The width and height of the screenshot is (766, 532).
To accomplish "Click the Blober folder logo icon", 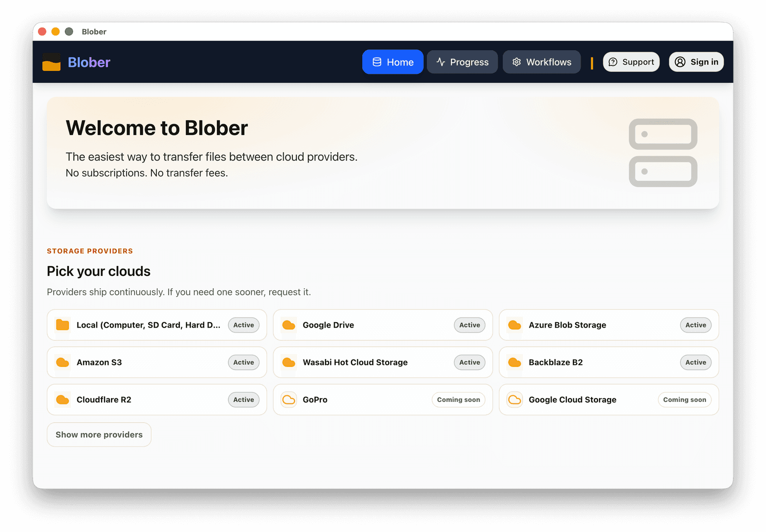I will tap(51, 62).
